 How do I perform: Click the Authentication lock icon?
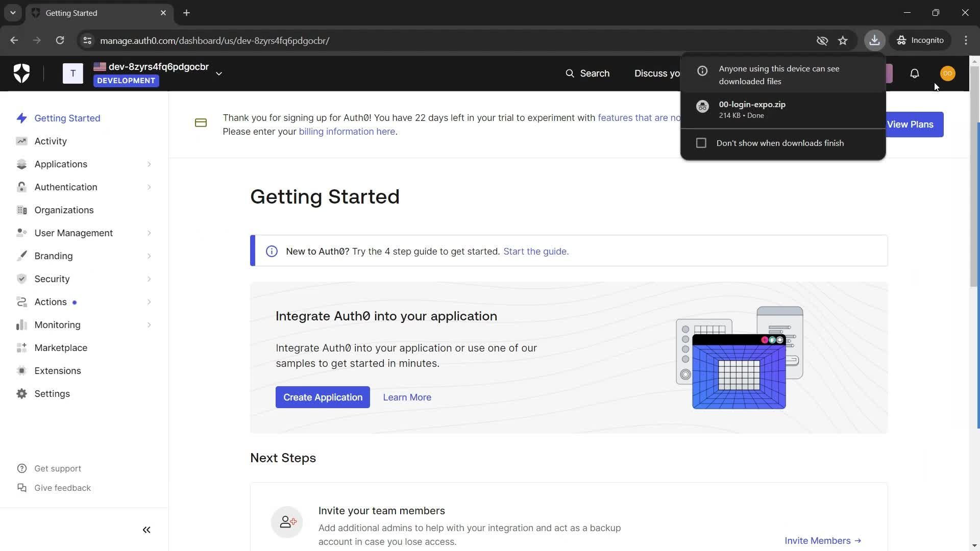[21, 187]
